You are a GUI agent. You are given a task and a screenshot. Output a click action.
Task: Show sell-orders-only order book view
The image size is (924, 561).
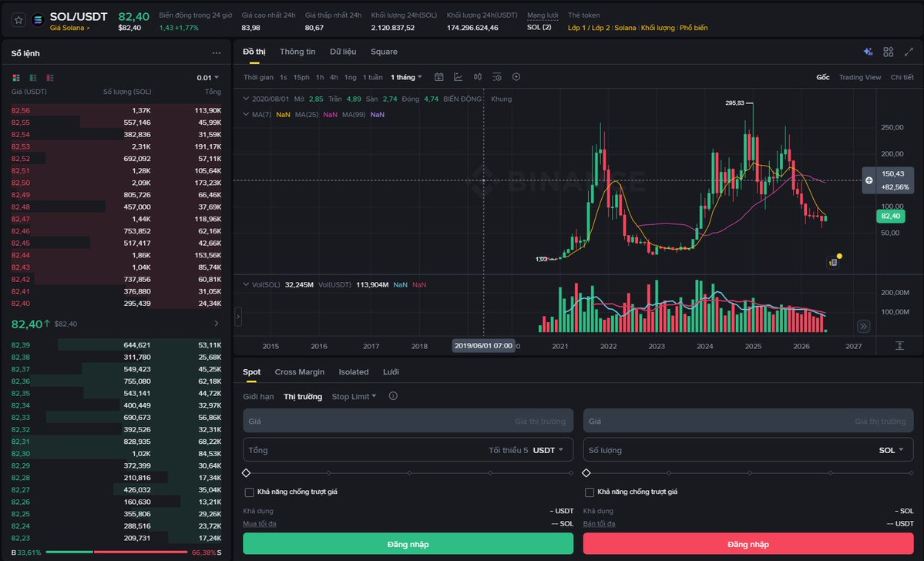pyautogui.click(x=50, y=78)
